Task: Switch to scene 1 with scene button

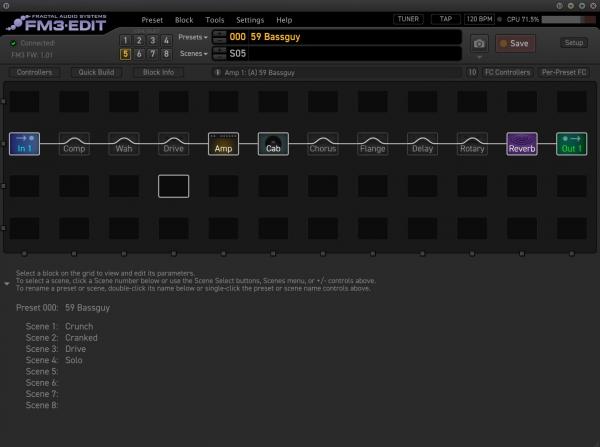Action: 125,40
